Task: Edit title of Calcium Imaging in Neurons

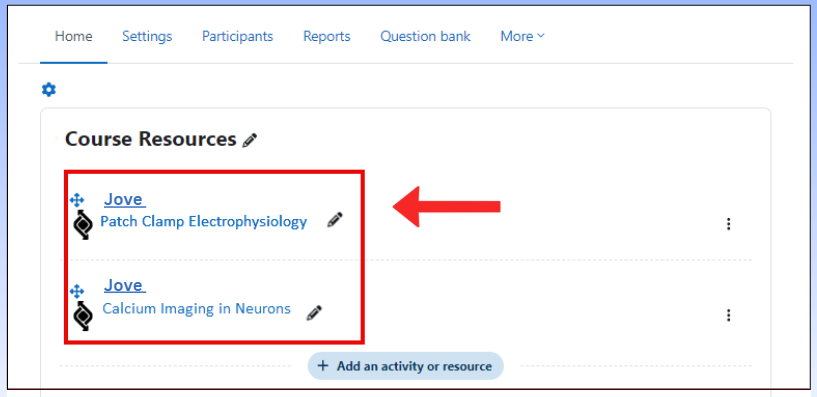Action: (314, 313)
